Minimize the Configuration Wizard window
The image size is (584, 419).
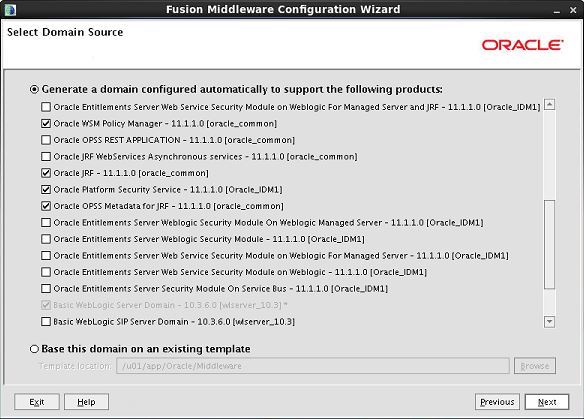556,10
